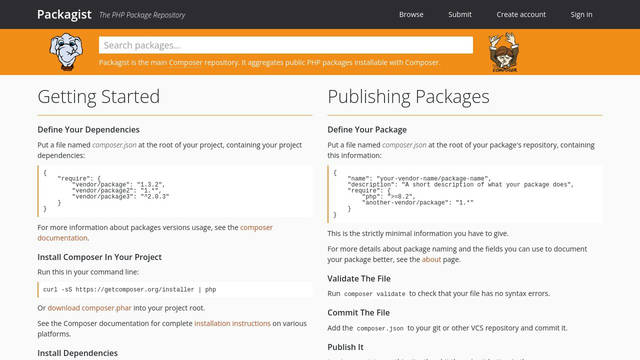The height and width of the screenshot is (360, 640).
Task: Click the Composer conductor logo
Action: tap(504, 52)
